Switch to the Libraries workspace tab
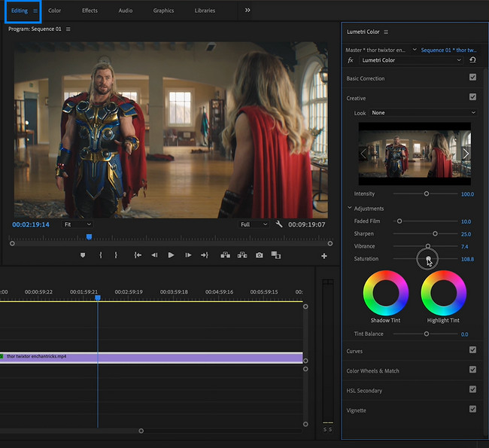This screenshot has height=448, width=489. (205, 11)
